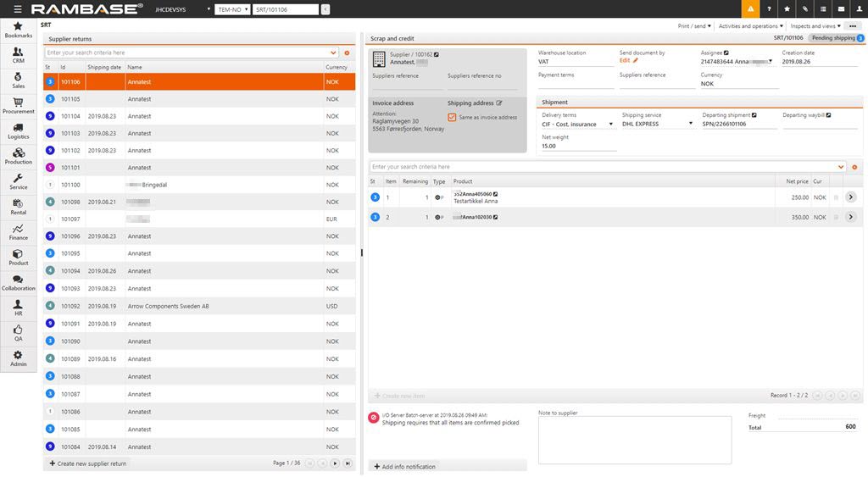The image size is (868, 477).
Task: Click the Edit pencil under Send document by
Action: (x=629, y=61)
